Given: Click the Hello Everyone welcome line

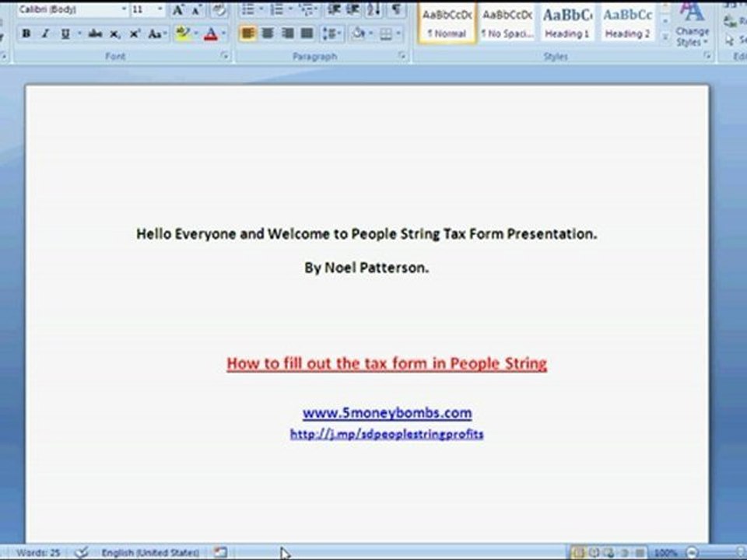Looking at the screenshot, I should [x=366, y=234].
